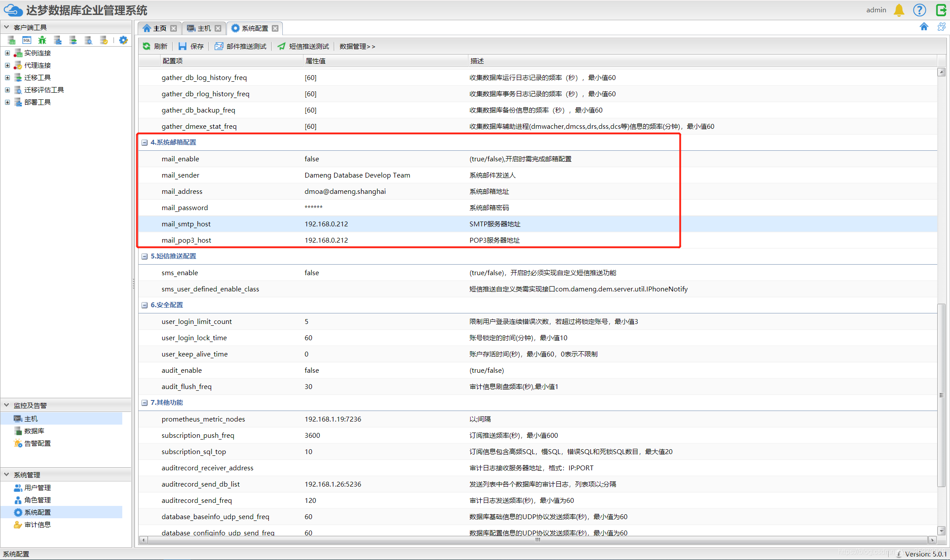Image resolution: width=950 pixels, height=560 pixels.
Task: Click the gear with pencil settings icon
Action: pos(123,40)
